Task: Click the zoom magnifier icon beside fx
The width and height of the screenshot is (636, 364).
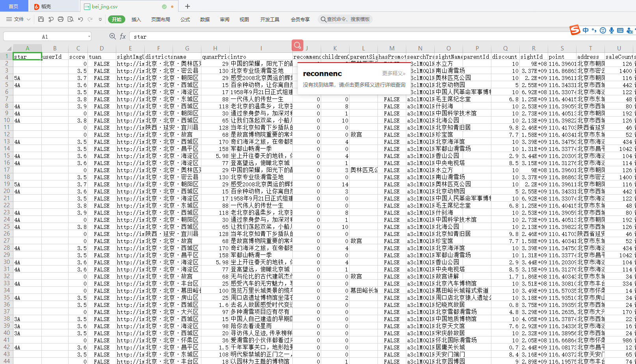Action: [x=112, y=36]
